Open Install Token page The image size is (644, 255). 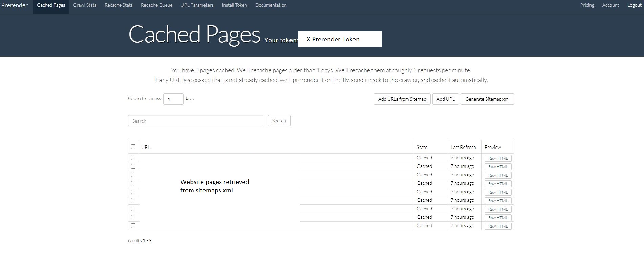pos(234,5)
